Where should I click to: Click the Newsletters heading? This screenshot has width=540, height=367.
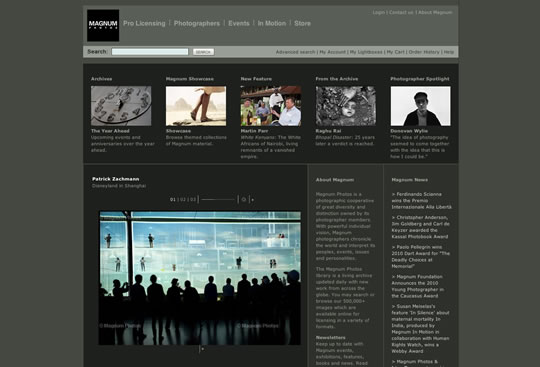click(x=331, y=337)
